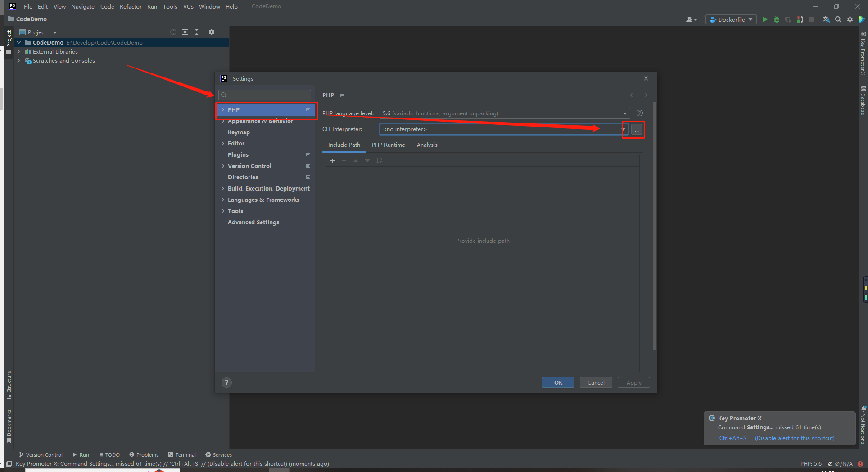Image resolution: width=868 pixels, height=472 pixels.
Task: Open the Problems tool window tab
Action: [x=144, y=454]
